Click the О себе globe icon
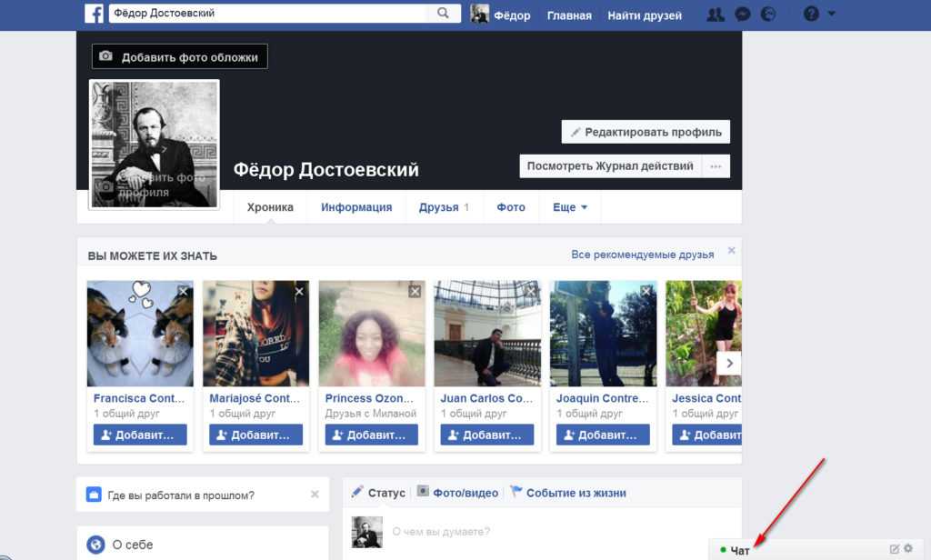931x560 pixels. point(95,545)
